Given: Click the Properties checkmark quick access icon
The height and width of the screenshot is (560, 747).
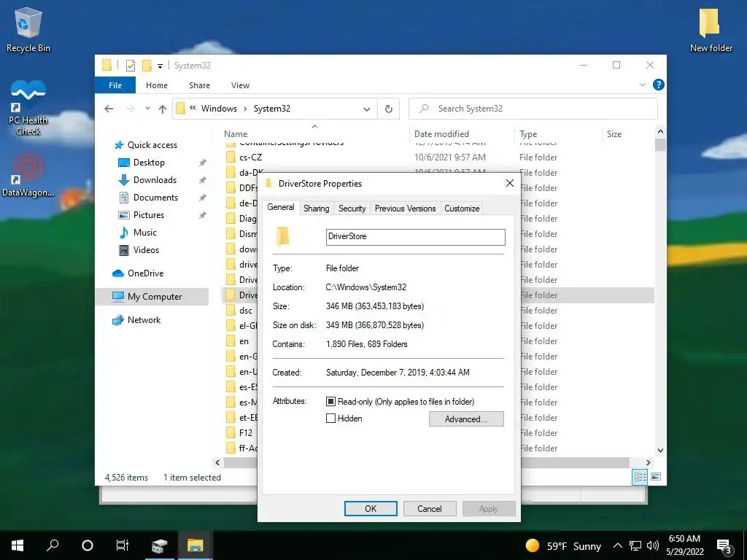Looking at the screenshot, I should pyautogui.click(x=130, y=66).
